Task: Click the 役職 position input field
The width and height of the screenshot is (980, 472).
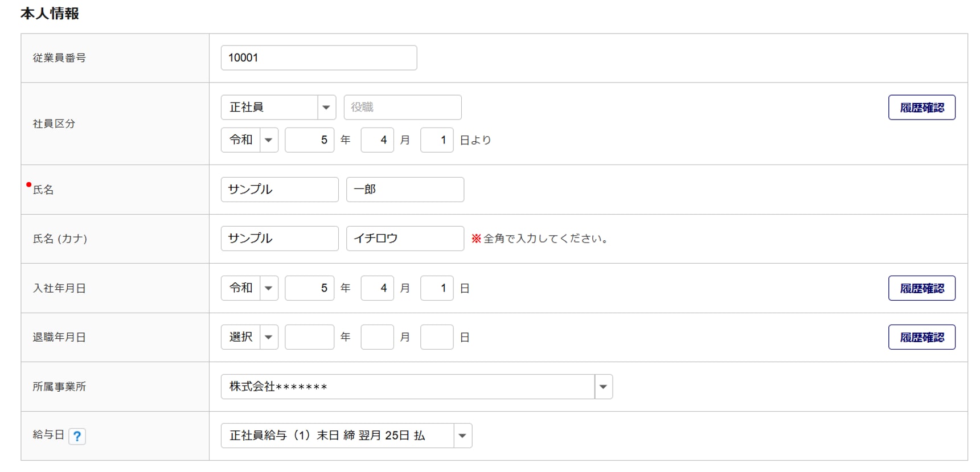Action: (x=402, y=107)
